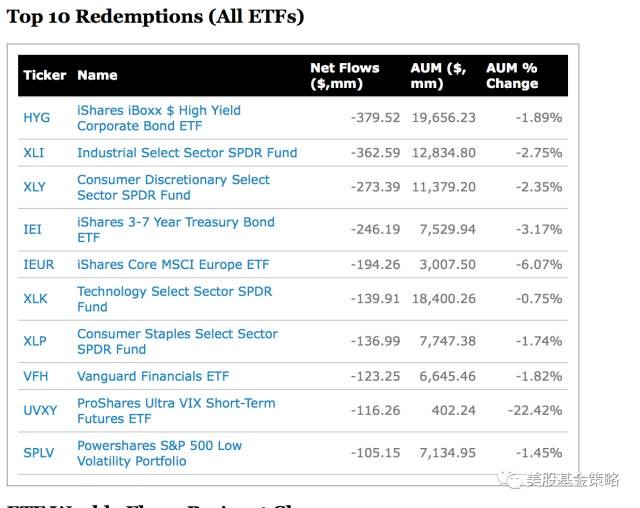
Task: Click the XLP ticker link
Action: click(x=35, y=341)
